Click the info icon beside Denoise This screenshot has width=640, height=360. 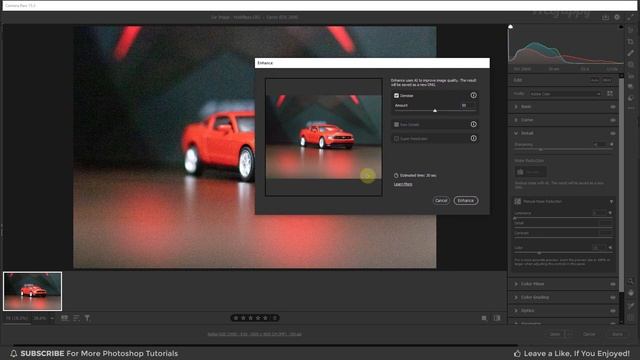tap(473, 96)
